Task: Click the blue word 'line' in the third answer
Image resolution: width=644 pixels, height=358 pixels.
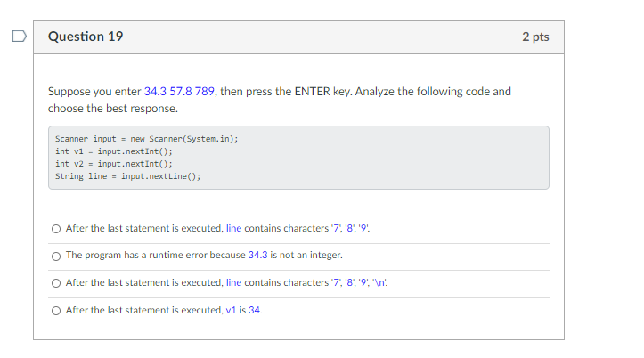Action: pos(233,283)
